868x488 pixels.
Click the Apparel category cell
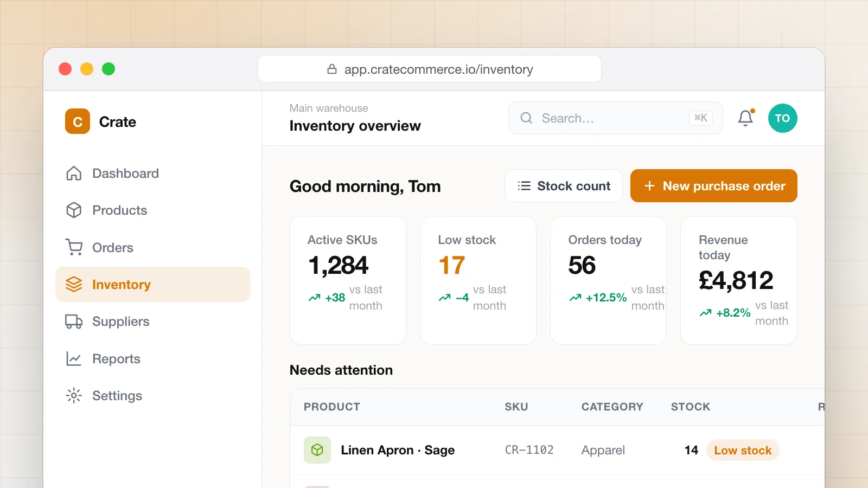coord(603,450)
